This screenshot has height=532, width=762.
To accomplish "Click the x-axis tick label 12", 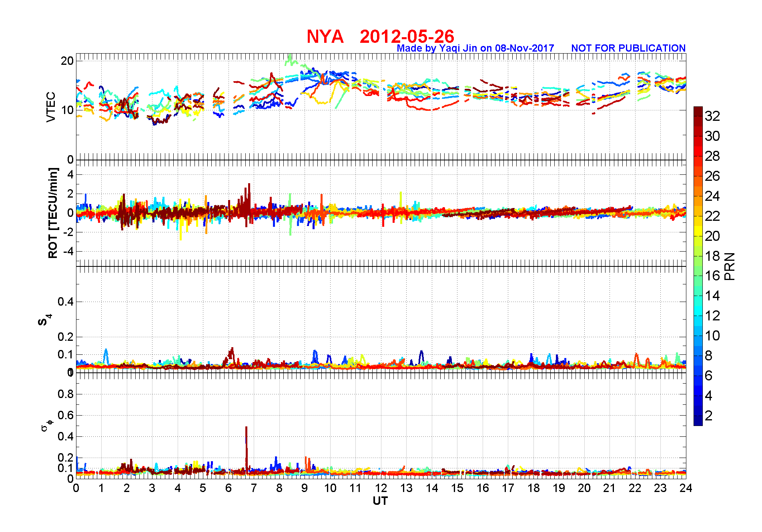I will (381, 488).
